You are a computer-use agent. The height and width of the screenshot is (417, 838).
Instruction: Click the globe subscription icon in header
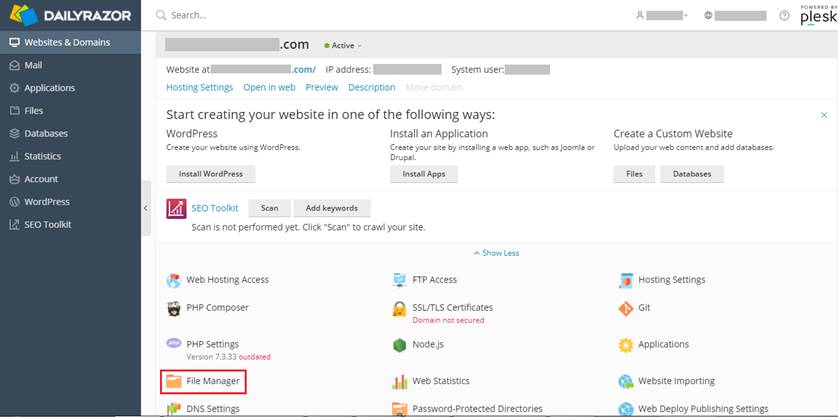tap(708, 16)
